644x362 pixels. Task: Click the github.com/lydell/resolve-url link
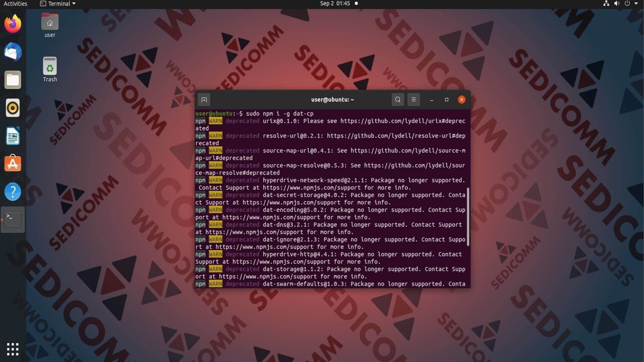pyautogui.click(x=396, y=136)
